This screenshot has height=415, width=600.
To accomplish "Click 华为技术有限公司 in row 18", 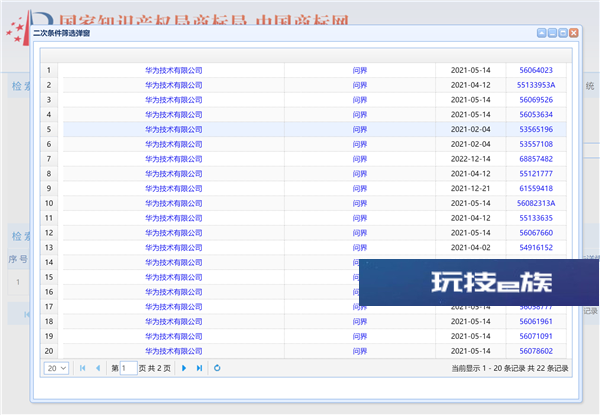I will pos(174,322).
